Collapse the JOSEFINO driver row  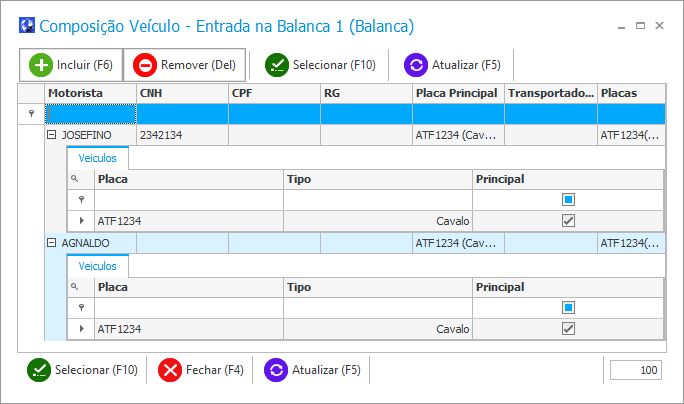pos(51,135)
